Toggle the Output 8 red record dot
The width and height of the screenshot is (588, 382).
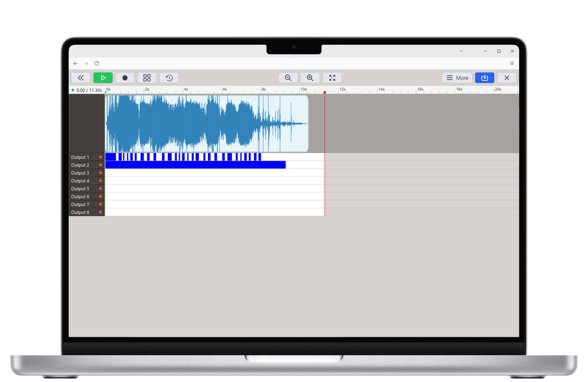pyautogui.click(x=100, y=212)
